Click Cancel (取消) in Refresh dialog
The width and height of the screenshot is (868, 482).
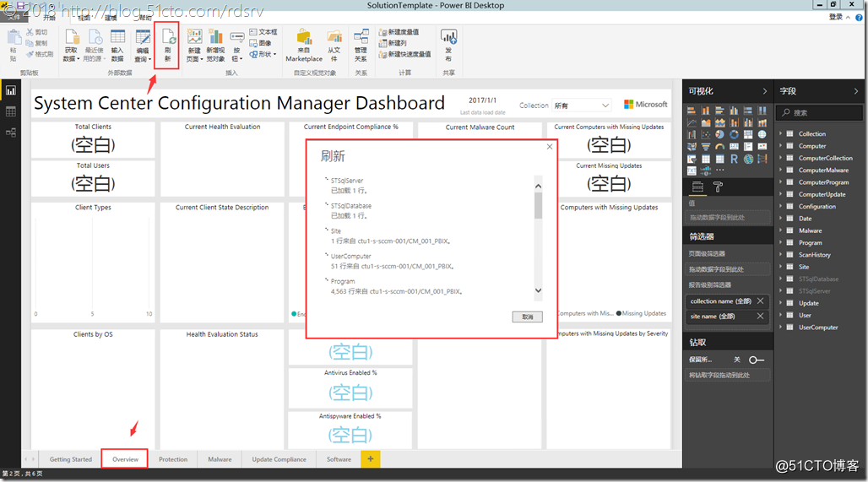tap(528, 317)
